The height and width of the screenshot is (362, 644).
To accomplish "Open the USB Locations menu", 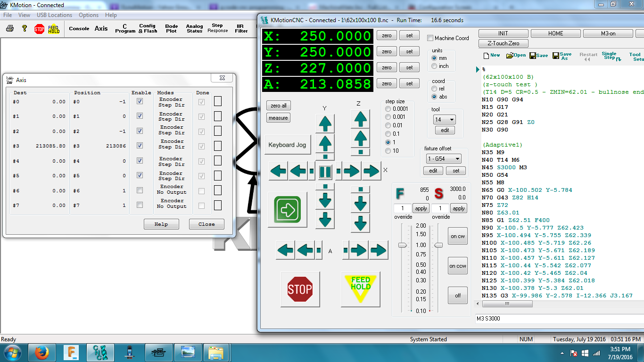I will tap(54, 15).
